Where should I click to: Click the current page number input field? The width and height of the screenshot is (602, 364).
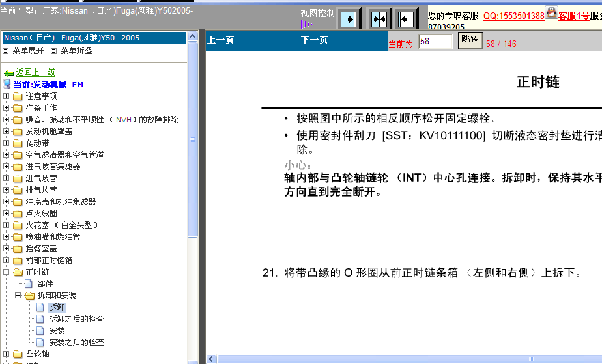[435, 42]
